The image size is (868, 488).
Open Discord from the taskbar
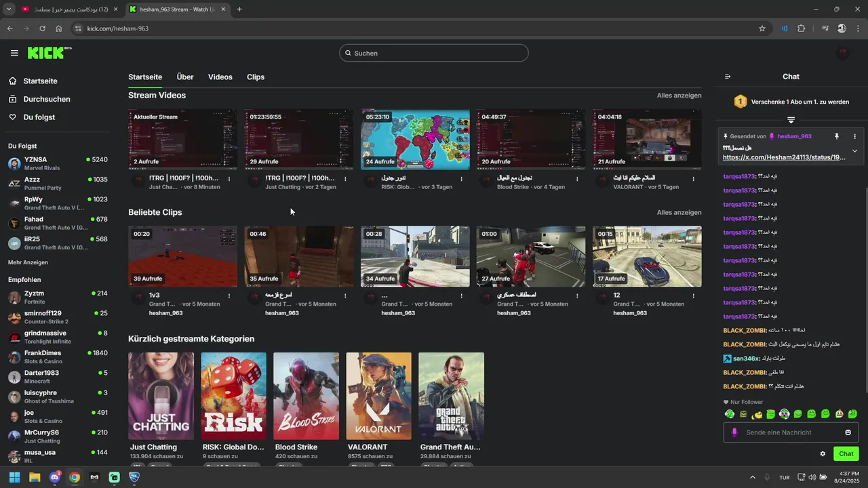pyautogui.click(x=54, y=477)
